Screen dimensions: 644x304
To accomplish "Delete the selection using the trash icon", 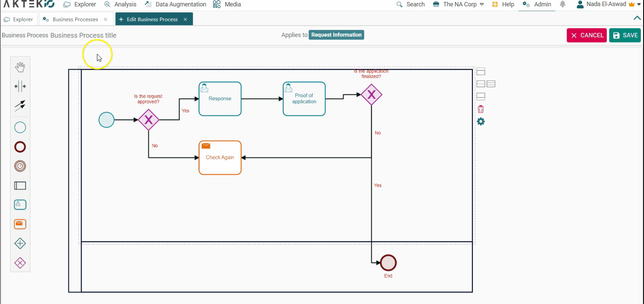I will click(480, 109).
